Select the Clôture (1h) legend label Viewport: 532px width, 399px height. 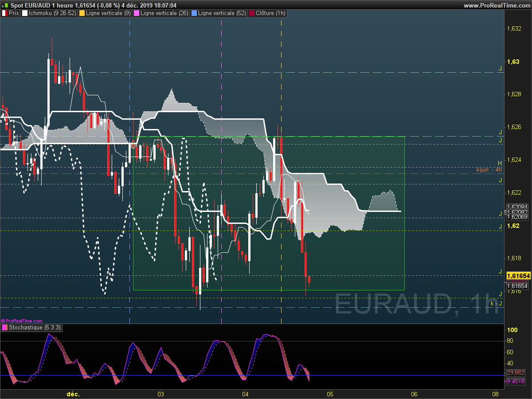[x=271, y=13]
